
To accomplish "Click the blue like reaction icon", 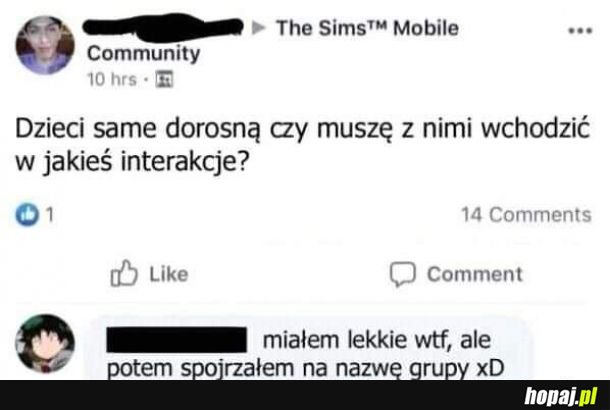I will tap(27, 214).
